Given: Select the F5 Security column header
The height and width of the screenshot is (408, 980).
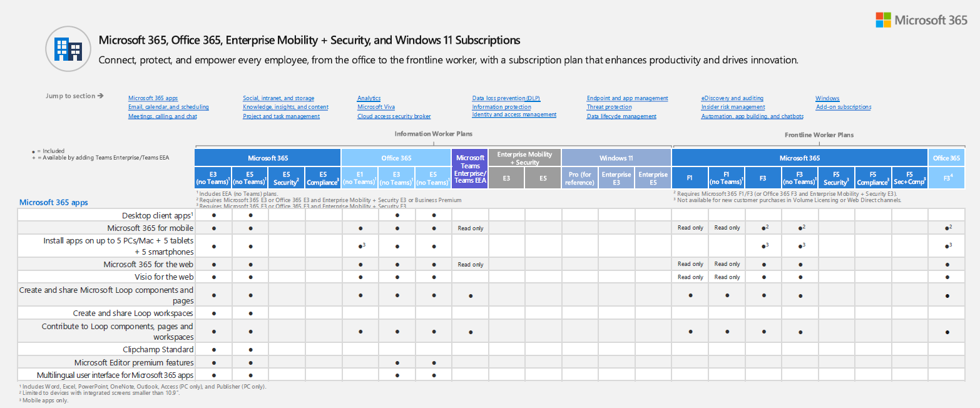Looking at the screenshot, I should coord(836,178).
